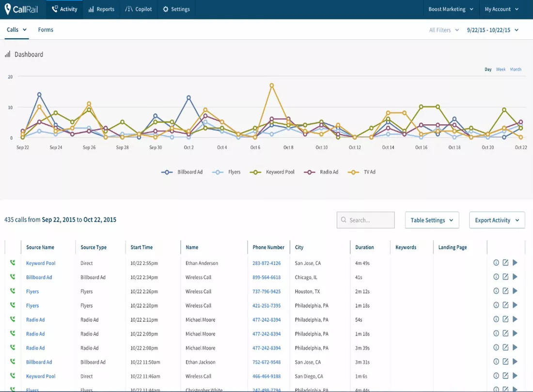
Task: Open the Export Activity dropdown
Action: (x=497, y=220)
